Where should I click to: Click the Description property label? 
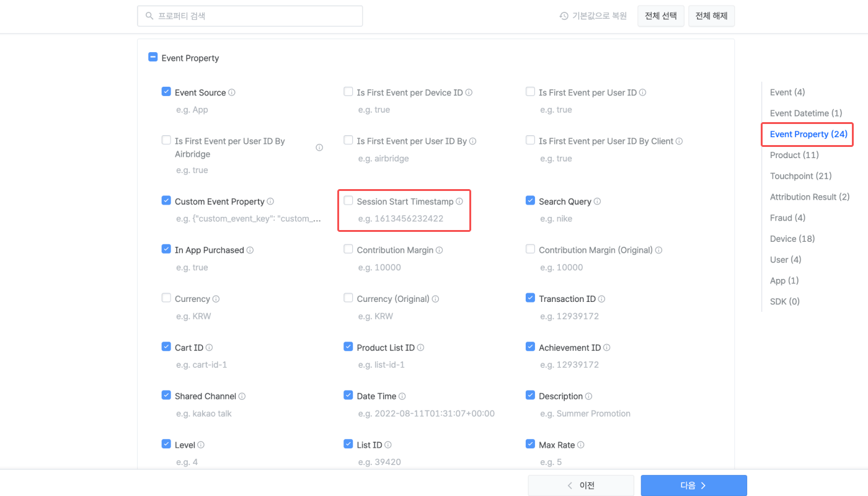click(x=561, y=396)
